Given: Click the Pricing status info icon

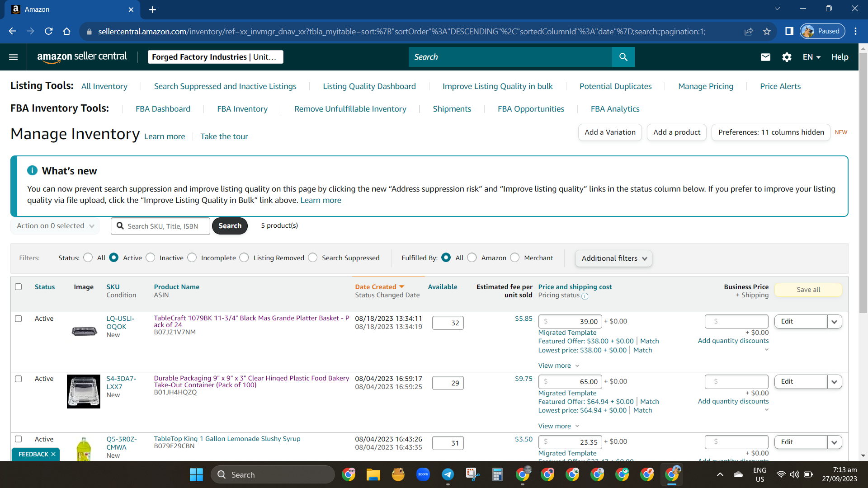Looking at the screenshot, I should click(x=585, y=296).
